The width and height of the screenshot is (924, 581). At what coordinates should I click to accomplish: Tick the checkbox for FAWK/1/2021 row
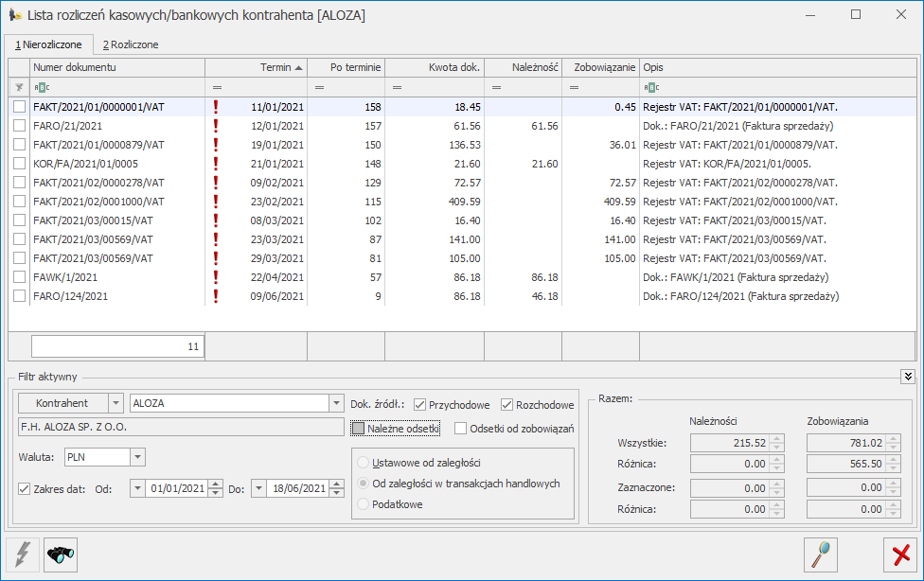pos(20,277)
